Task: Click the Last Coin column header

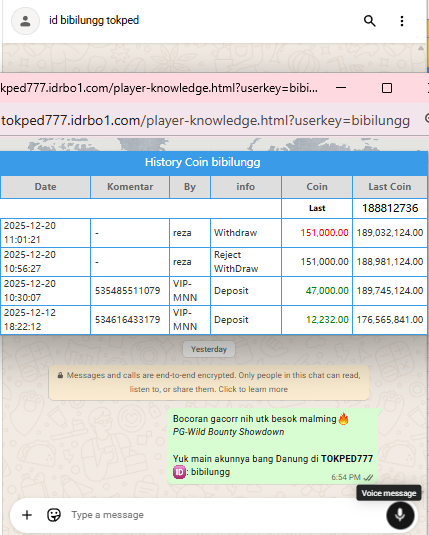Action: [389, 187]
